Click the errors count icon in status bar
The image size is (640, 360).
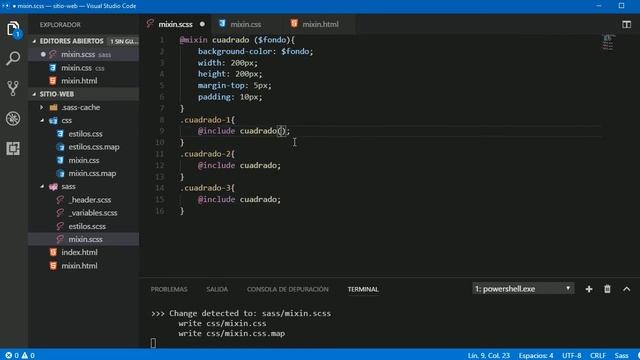pyautogui.click(x=12, y=356)
